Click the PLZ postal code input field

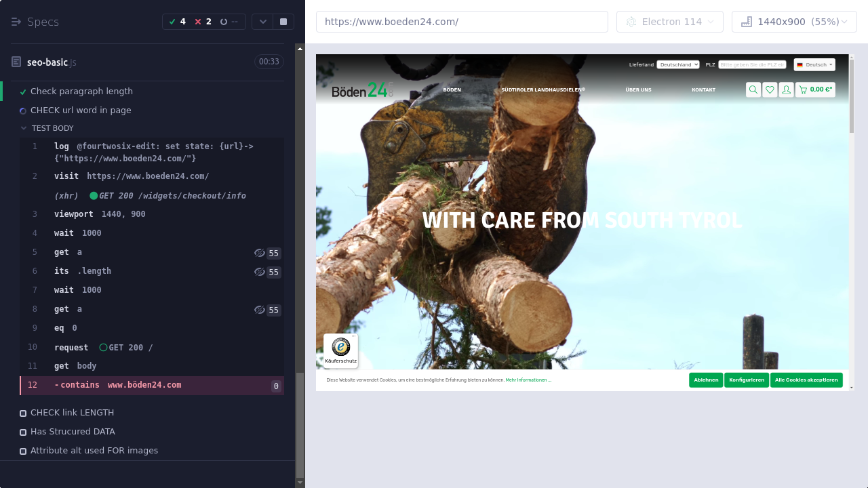[752, 64]
